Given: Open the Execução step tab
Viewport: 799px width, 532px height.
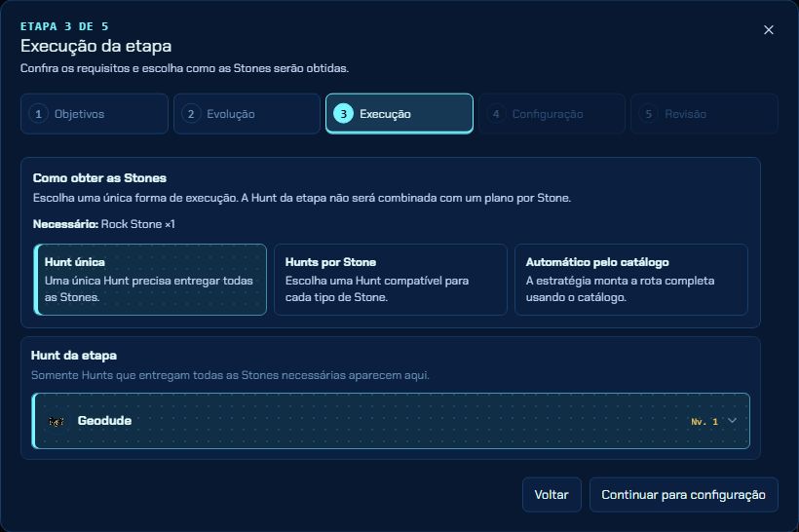Looking at the screenshot, I should pyautogui.click(x=399, y=114).
